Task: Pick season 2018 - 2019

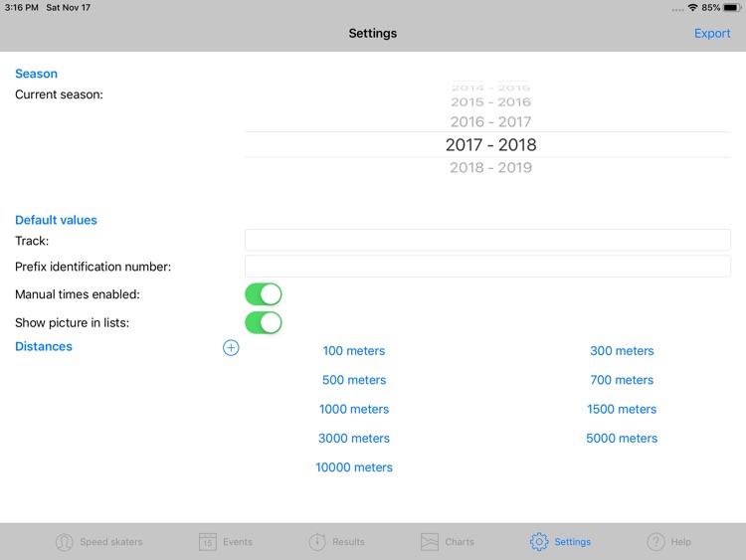Action: tap(490, 167)
